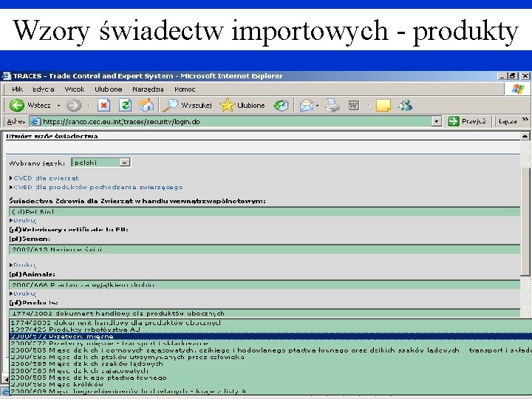
Task: Open the Pomoc menu
Action: coord(185,89)
